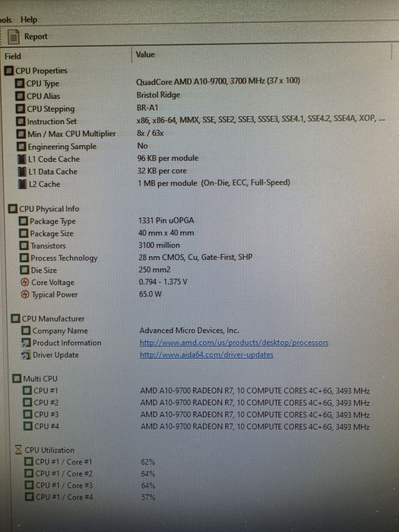Click the Report toolbar button
The height and width of the screenshot is (532, 399).
(28, 36)
